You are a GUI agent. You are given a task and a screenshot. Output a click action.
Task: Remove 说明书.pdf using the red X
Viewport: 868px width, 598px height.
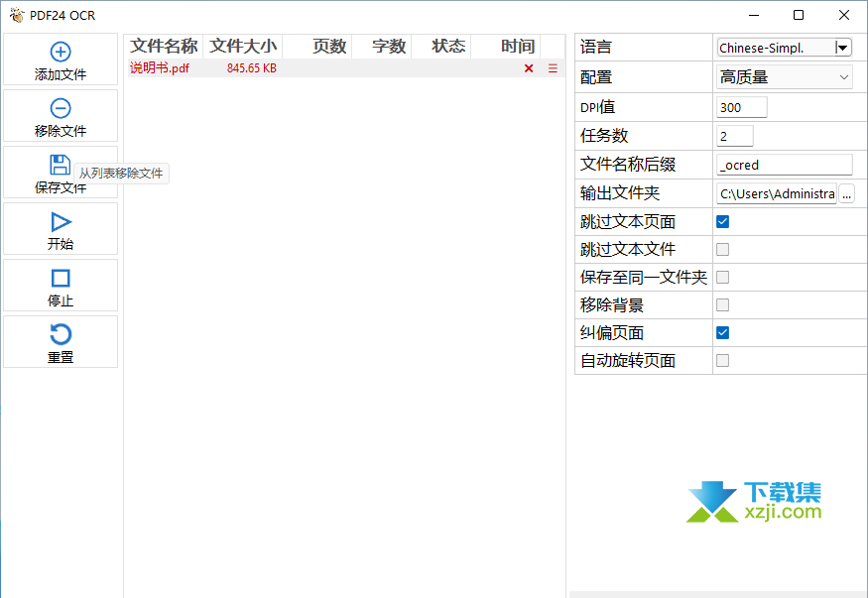[x=529, y=68]
